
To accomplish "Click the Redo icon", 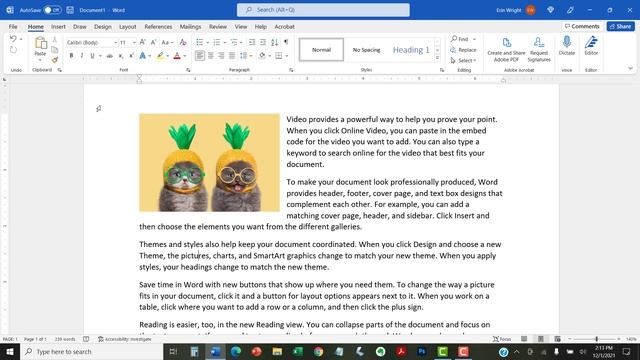I will coord(13,50).
